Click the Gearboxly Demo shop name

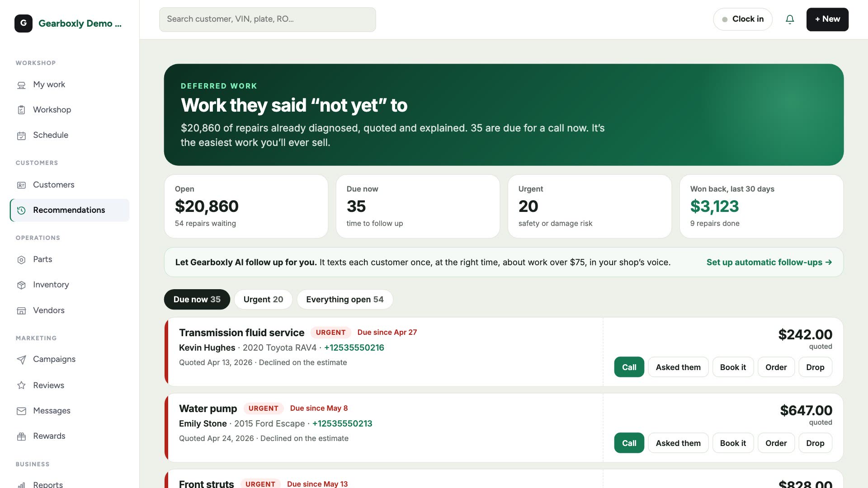[80, 23]
